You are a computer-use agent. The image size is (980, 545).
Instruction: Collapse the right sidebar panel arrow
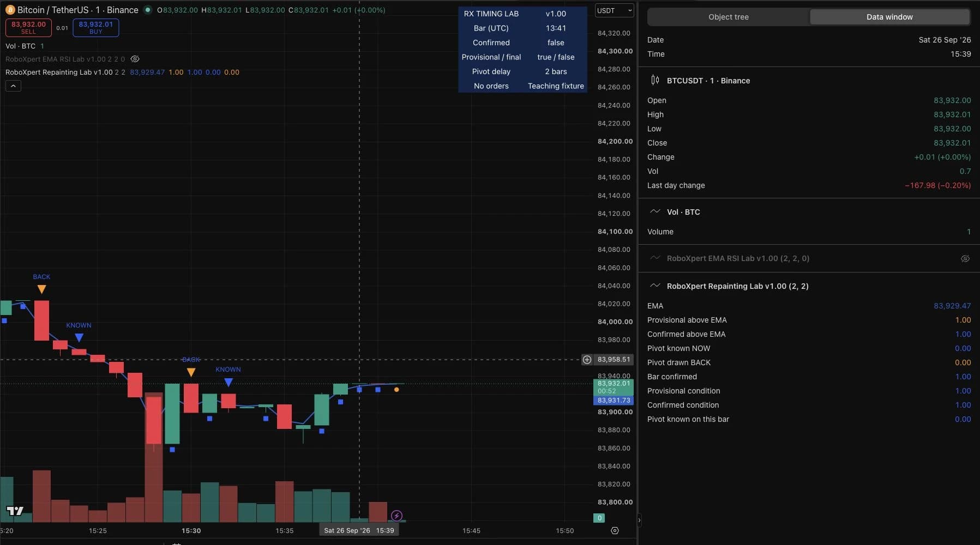(639, 520)
